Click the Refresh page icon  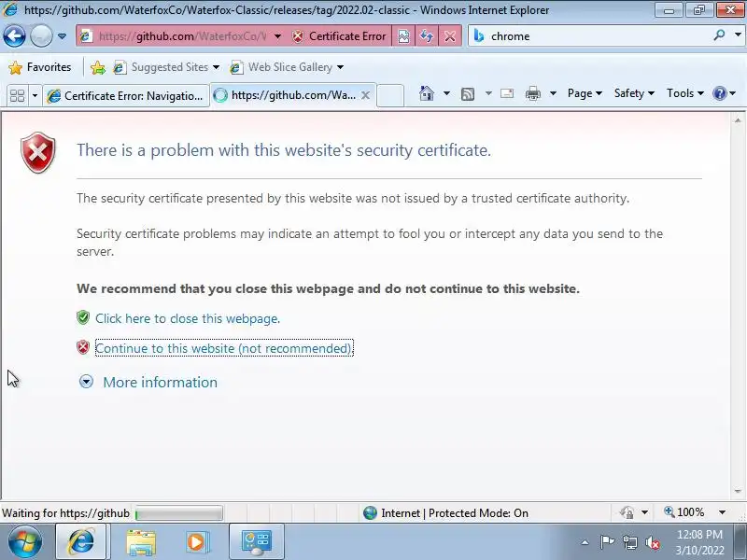click(427, 36)
